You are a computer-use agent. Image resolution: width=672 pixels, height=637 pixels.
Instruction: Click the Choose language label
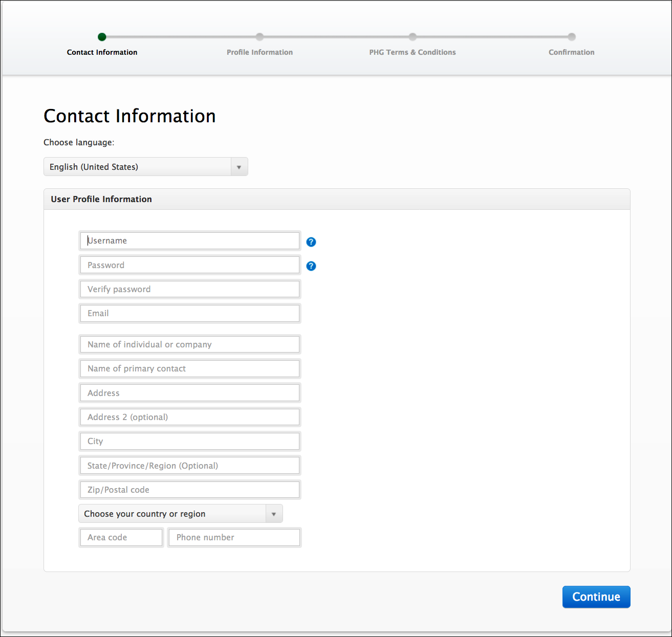pyautogui.click(x=79, y=142)
